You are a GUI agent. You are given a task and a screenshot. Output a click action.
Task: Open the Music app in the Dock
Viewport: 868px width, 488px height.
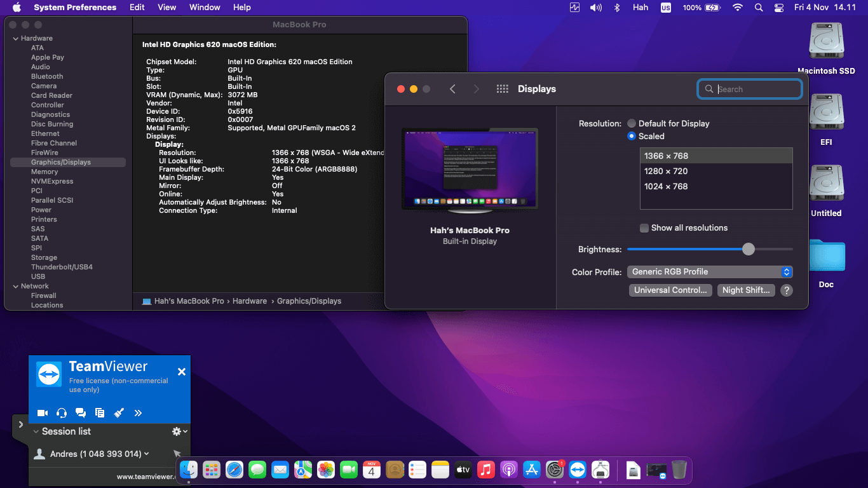[486, 470]
